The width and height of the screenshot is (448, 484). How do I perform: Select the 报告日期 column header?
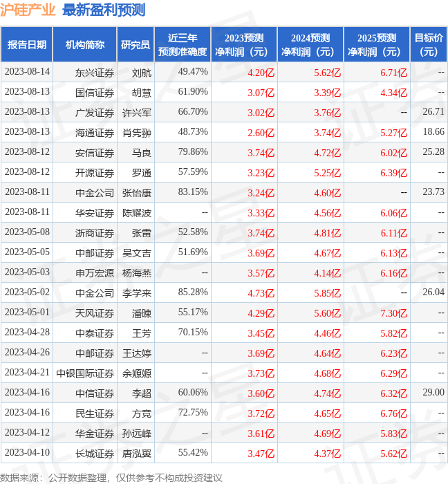(x=27, y=44)
